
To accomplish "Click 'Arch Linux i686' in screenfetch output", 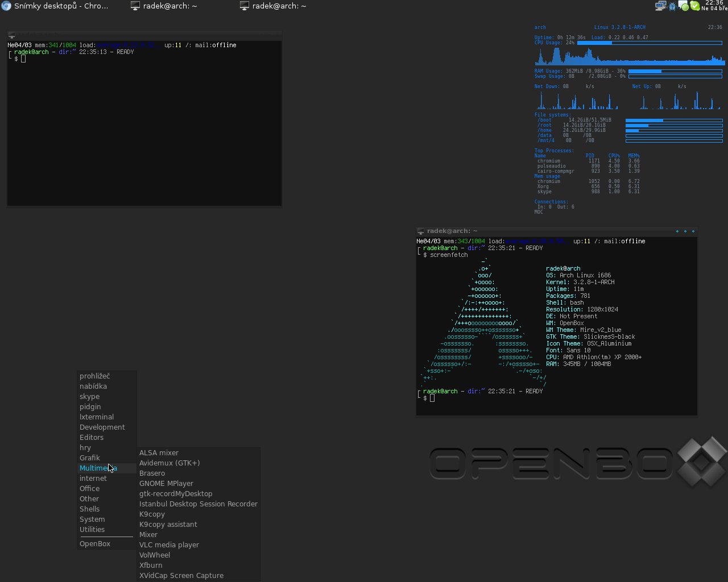I will tap(585, 275).
